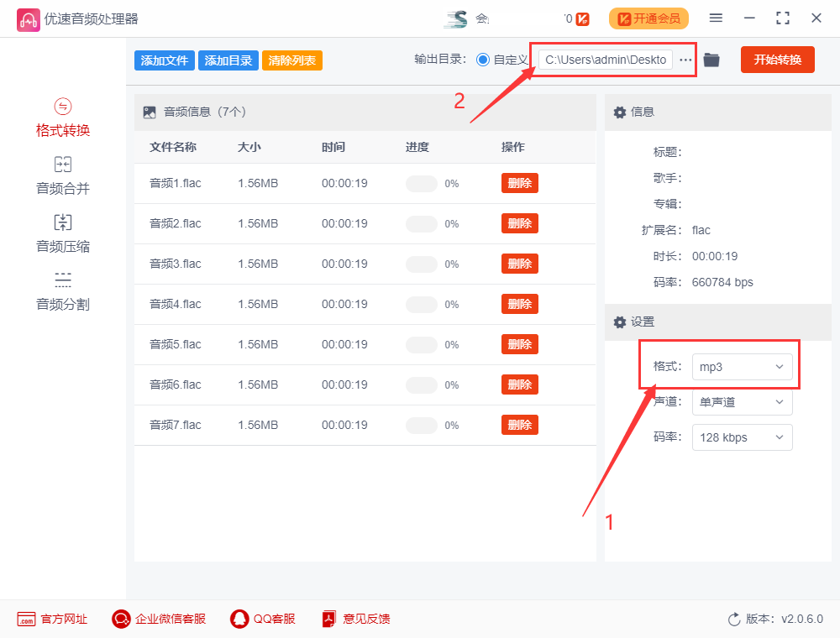This screenshot has height=638, width=840.
Task: Open the QQ客服 customer service chat
Action: (x=262, y=619)
